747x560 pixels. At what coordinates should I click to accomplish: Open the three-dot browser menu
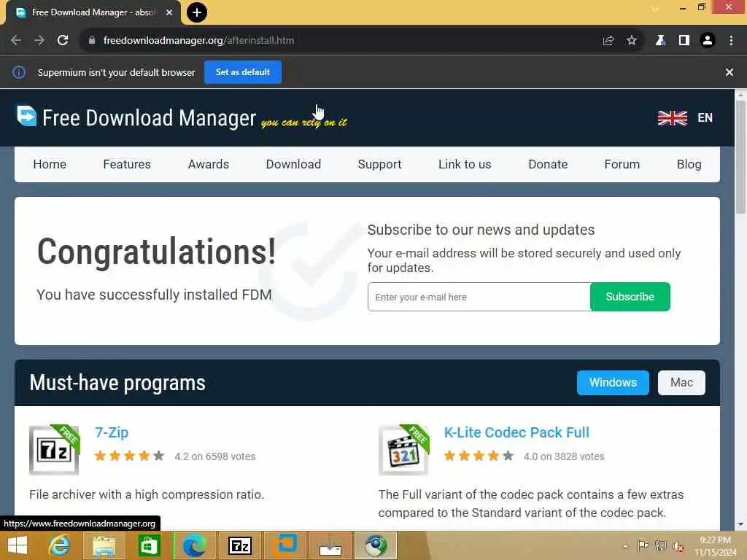731,41
